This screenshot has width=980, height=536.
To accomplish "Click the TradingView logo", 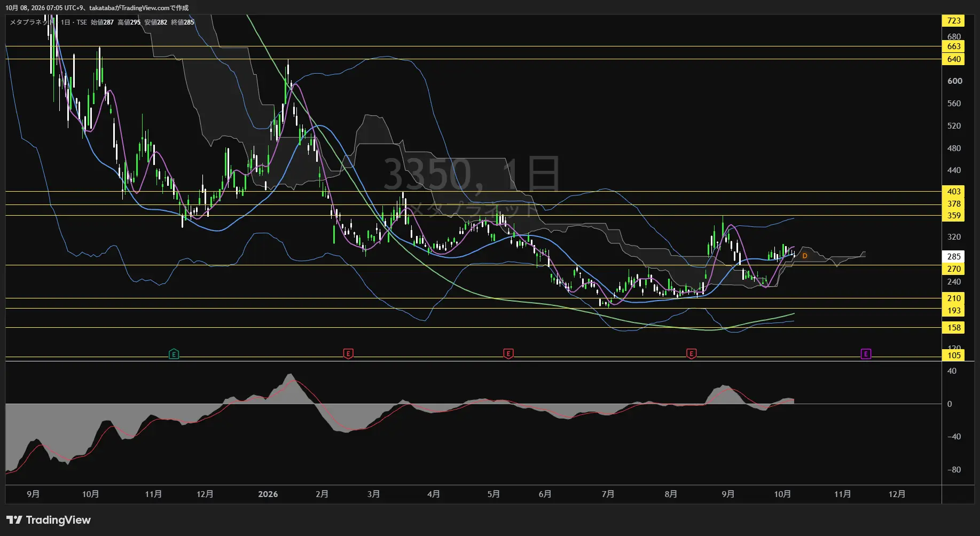I will click(49, 520).
